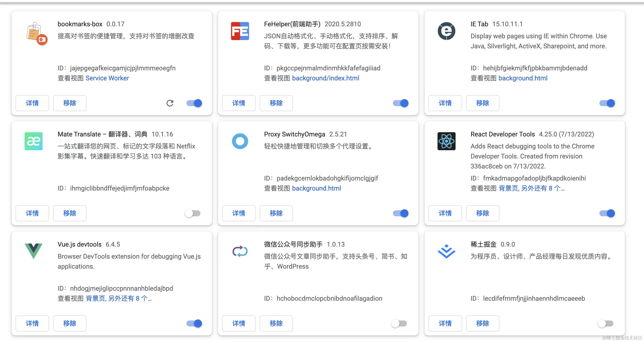The width and height of the screenshot is (644, 342).
Task: Click 移除 button for 微信公众号同步助手
Action: (x=276, y=323)
